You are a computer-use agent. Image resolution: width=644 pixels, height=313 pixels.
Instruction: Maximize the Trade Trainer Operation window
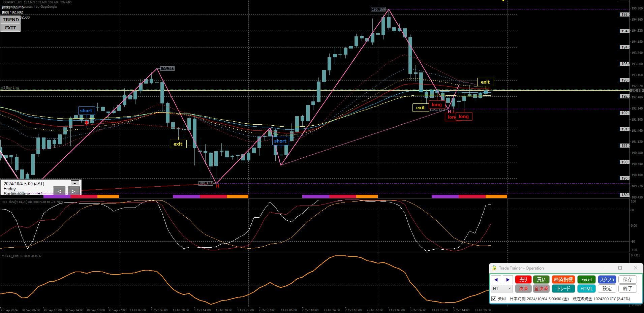620,268
